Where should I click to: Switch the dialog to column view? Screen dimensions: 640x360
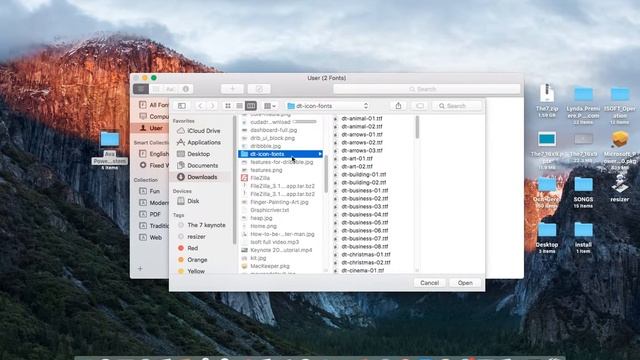(251, 106)
